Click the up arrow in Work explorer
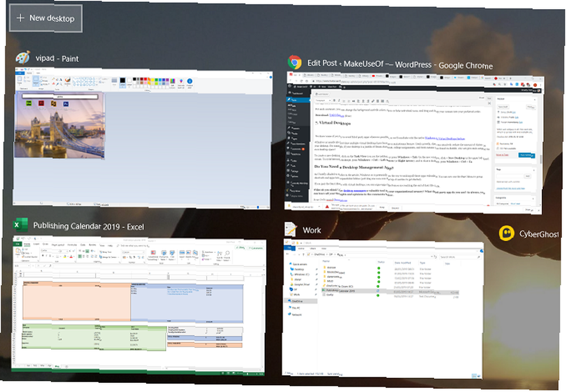566x392 pixels. 303,254
